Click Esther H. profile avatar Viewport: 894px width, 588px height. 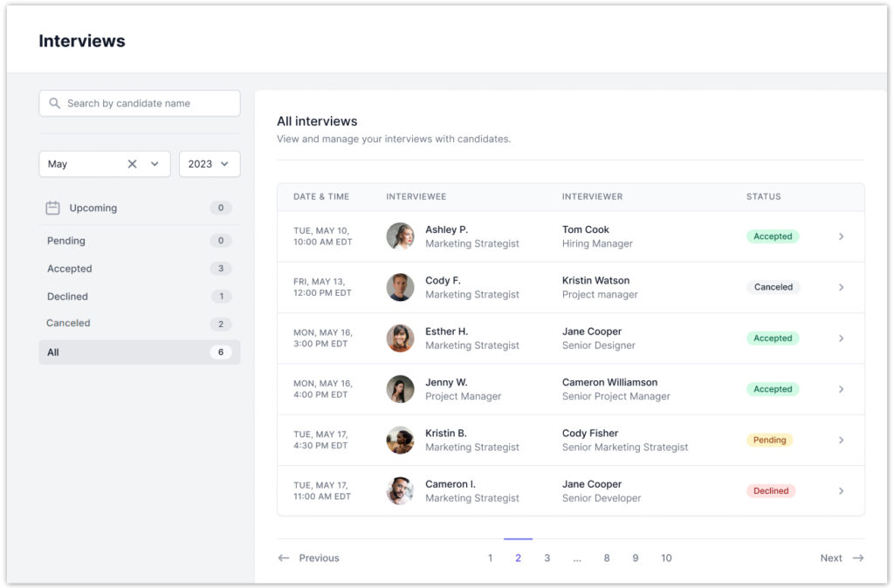click(400, 338)
